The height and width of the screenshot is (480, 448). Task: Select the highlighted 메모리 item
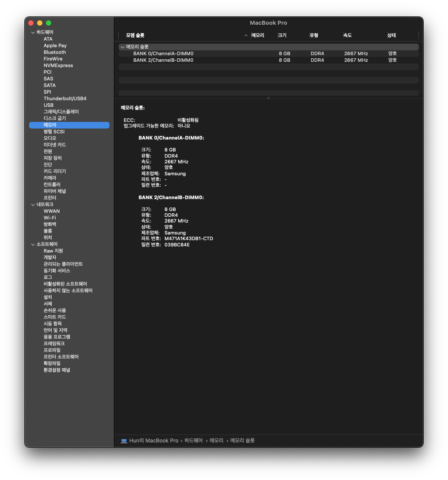click(69, 125)
